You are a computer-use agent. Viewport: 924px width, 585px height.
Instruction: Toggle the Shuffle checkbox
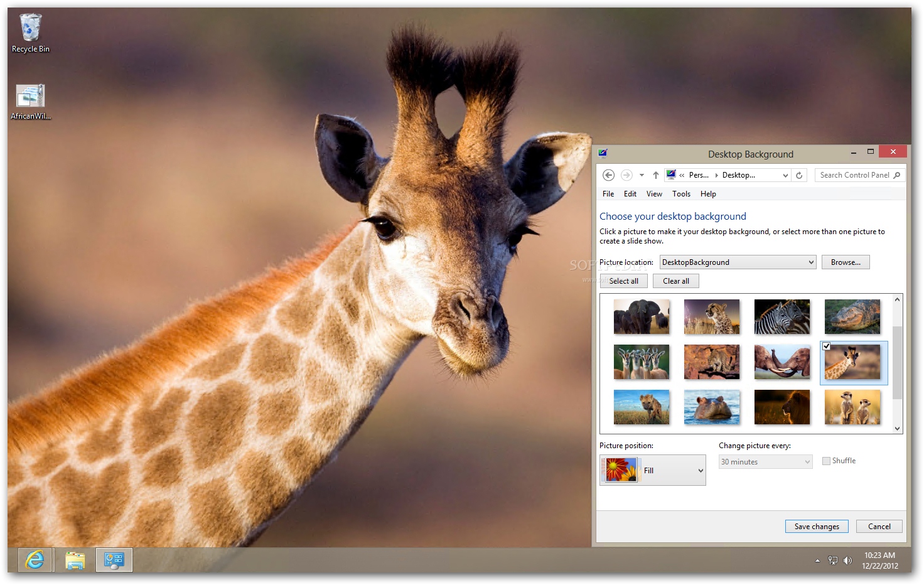(x=826, y=461)
